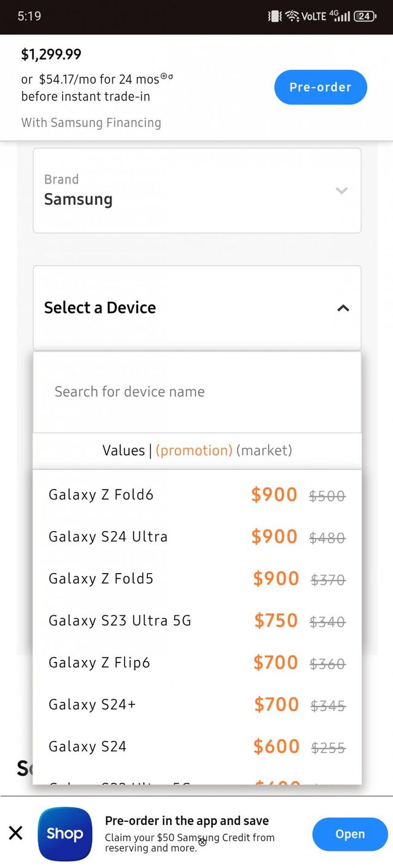Viewport: 393px width, 868px height.
Task: Tap the blue Shop app icon
Action: click(x=65, y=834)
